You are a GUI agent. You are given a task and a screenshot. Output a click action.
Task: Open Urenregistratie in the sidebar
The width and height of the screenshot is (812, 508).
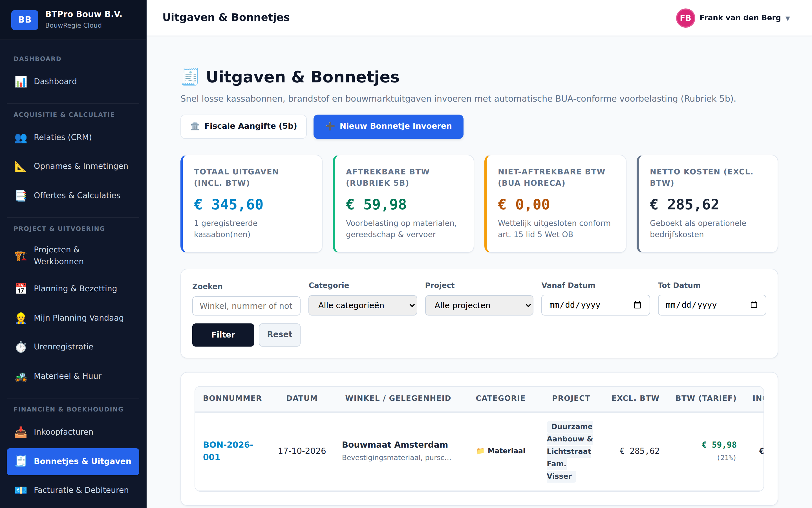point(73,347)
